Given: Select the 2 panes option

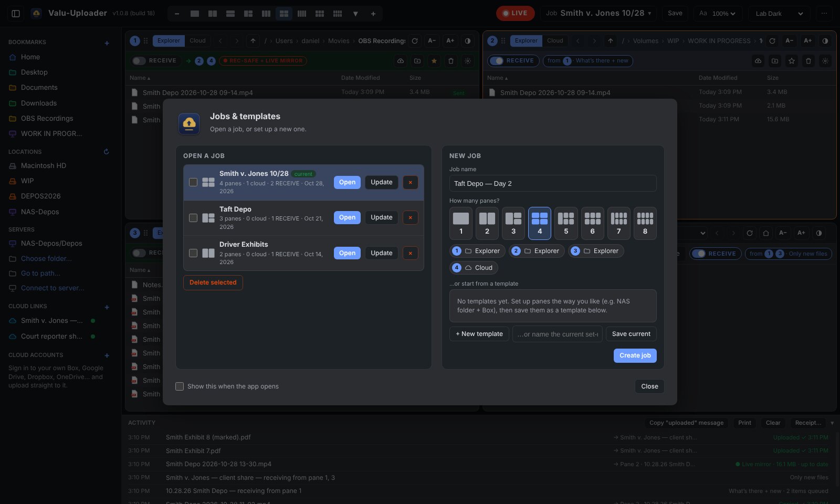Looking at the screenshot, I should [487, 223].
